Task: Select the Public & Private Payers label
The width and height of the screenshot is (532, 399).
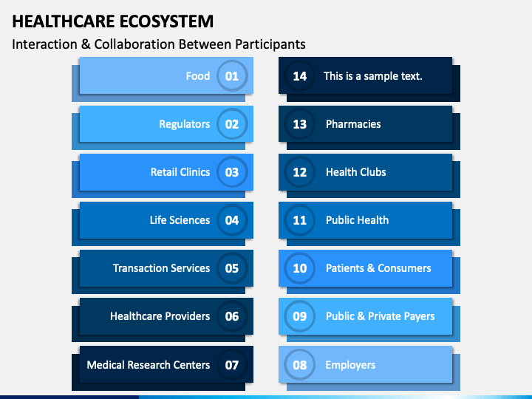Action: tap(381, 316)
